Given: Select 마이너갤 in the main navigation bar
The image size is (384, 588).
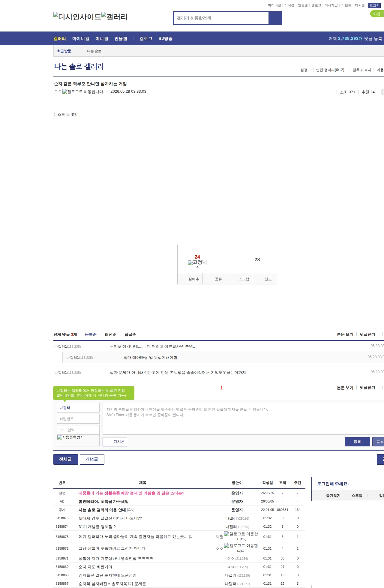Looking at the screenshot, I should click(x=81, y=38).
